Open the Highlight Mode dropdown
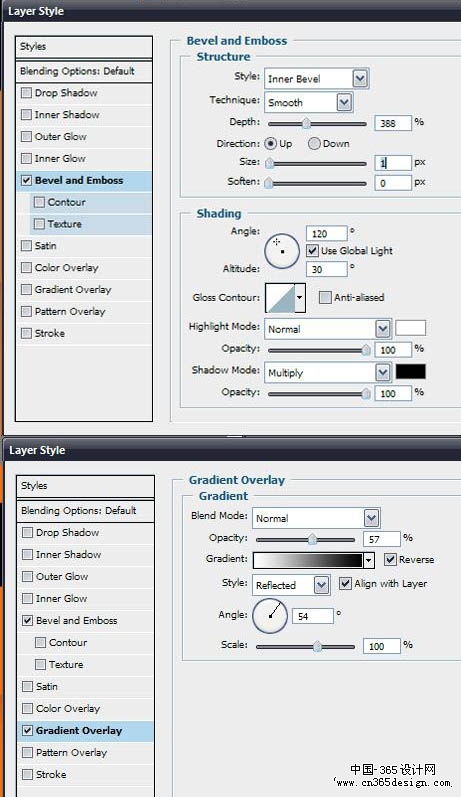 coord(383,329)
